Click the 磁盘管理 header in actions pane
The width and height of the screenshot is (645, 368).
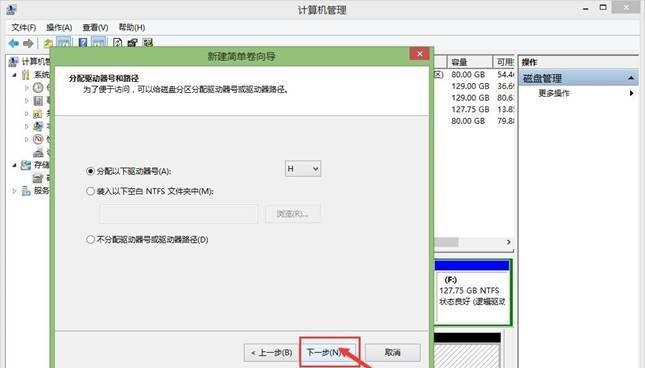(578, 78)
